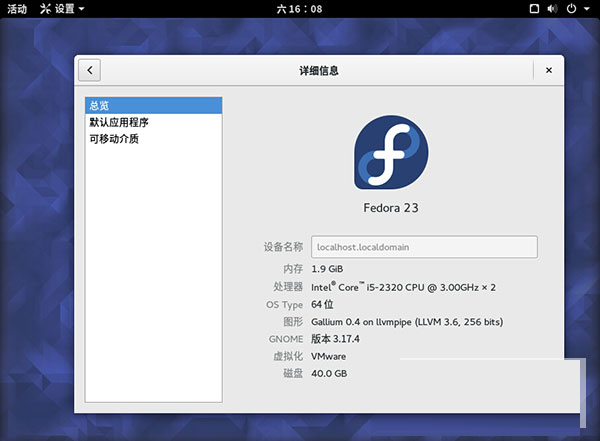Click the Intel Core i5-2320 processor text

(x=403, y=287)
